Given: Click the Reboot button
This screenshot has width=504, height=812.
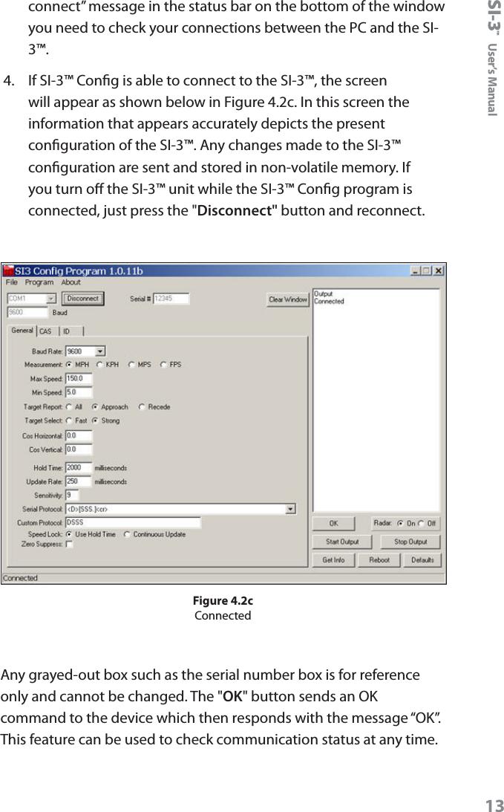Looking at the screenshot, I should 379,560.
